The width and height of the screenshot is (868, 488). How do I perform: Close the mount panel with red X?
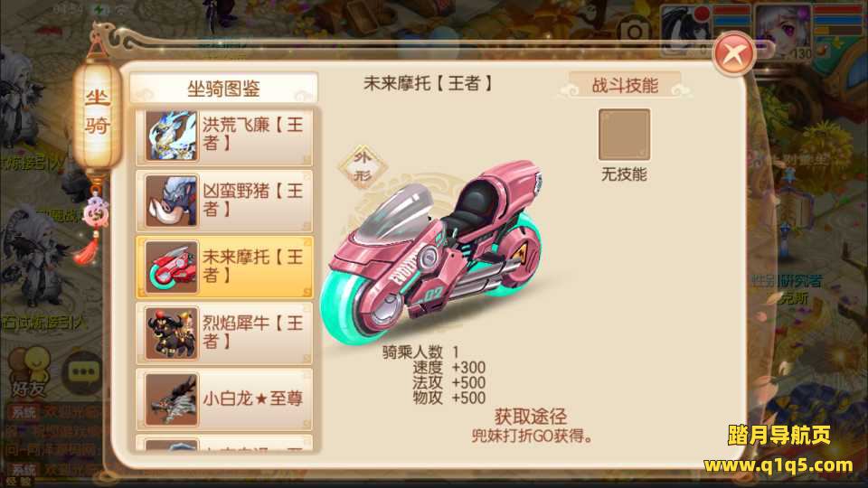pyautogui.click(x=734, y=54)
